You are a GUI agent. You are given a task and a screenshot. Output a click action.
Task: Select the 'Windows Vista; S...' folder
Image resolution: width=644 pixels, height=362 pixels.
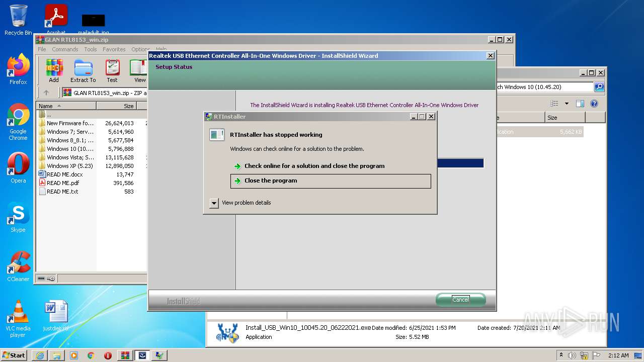(x=92, y=157)
